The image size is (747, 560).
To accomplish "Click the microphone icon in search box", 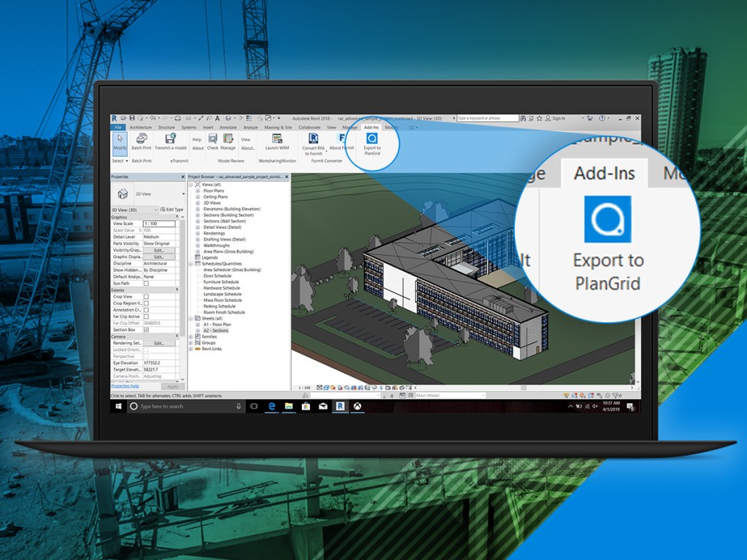I will (x=239, y=406).
